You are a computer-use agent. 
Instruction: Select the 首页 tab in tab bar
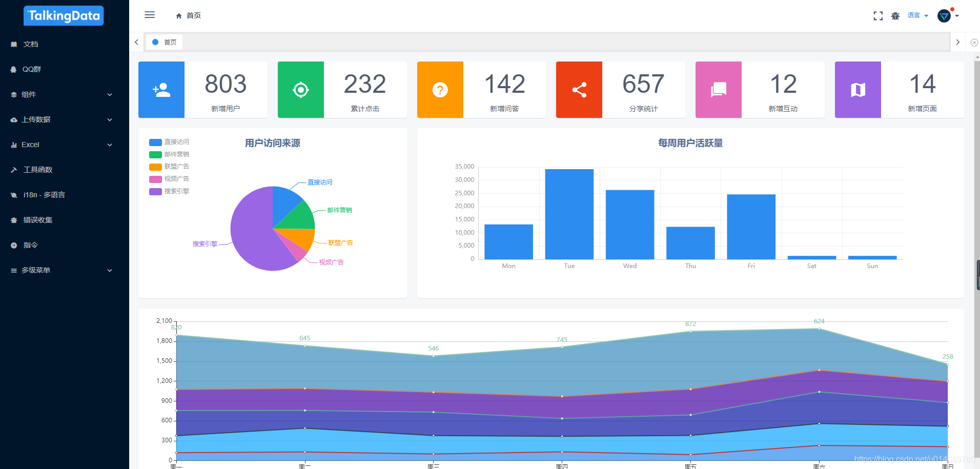coord(165,42)
